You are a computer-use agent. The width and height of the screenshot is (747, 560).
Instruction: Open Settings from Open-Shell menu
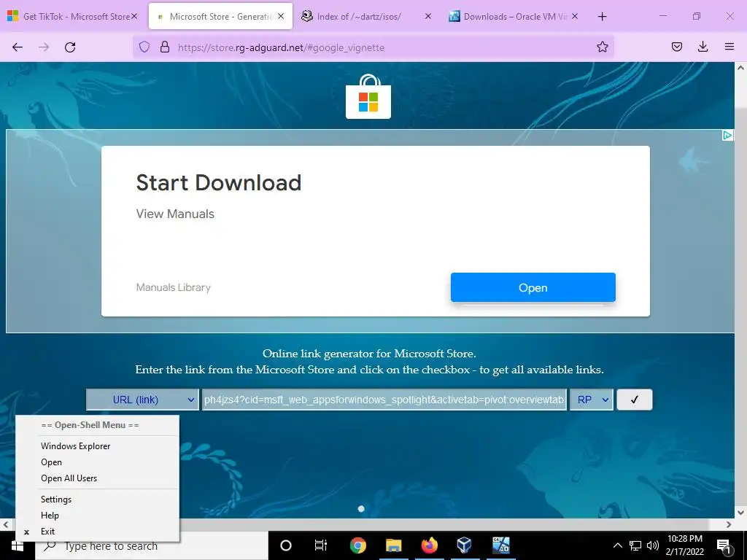pyautogui.click(x=98, y=499)
